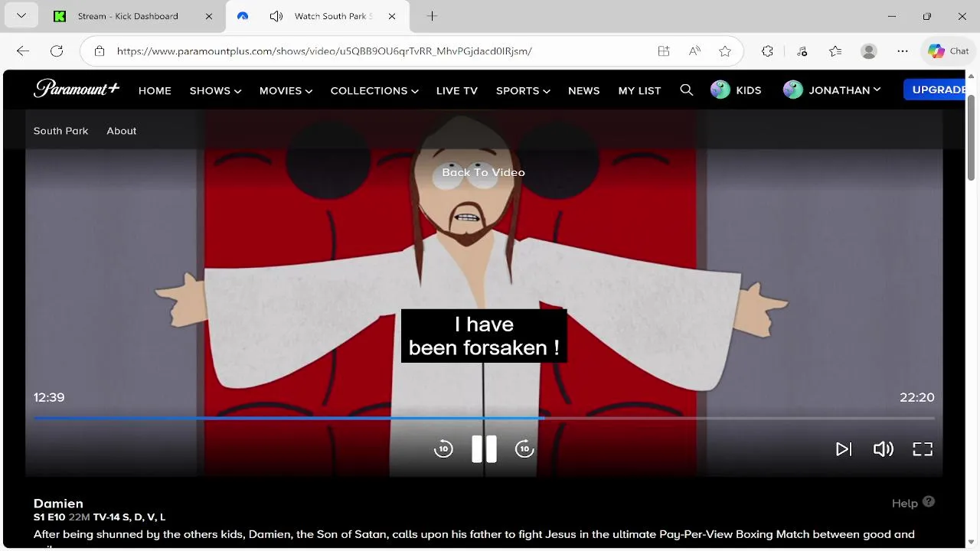Go back in the browser
Image resolution: width=980 pixels, height=551 pixels.
pyautogui.click(x=23, y=51)
